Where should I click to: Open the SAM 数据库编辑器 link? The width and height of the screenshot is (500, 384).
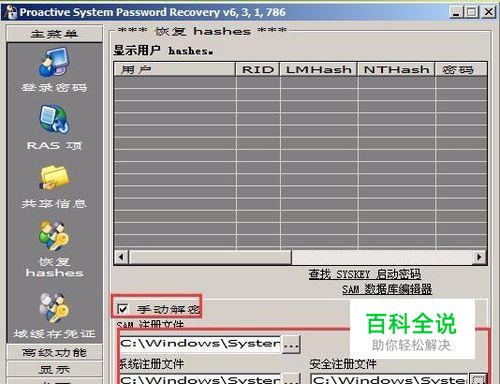[387, 289]
